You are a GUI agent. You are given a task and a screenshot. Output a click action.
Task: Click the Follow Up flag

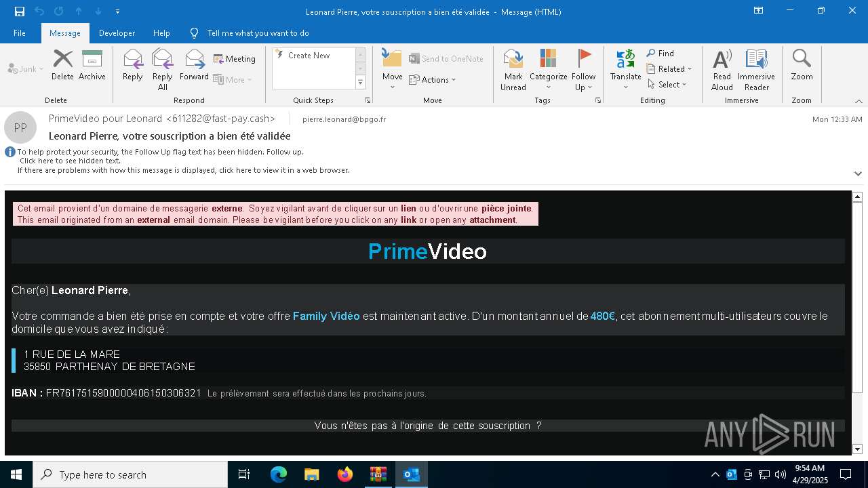tap(583, 70)
